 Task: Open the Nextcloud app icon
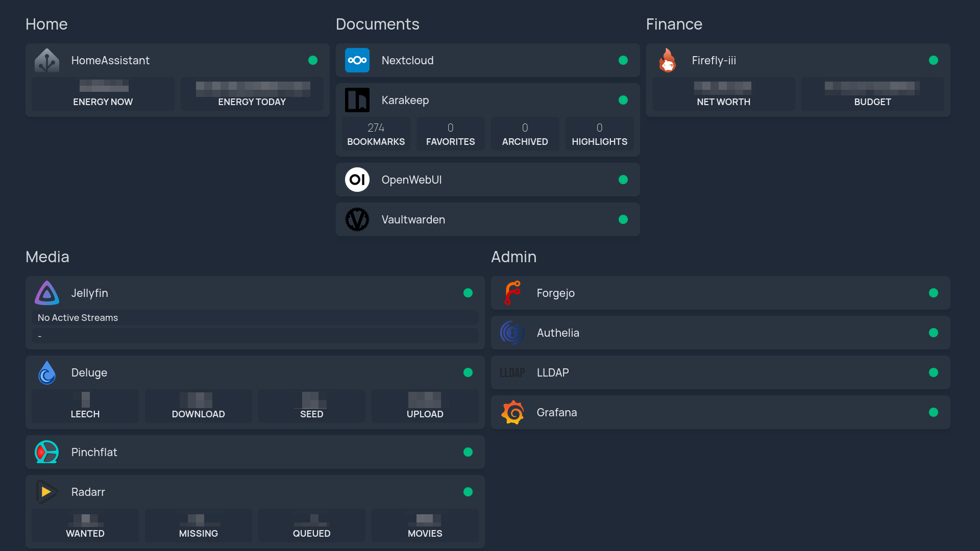[357, 60]
